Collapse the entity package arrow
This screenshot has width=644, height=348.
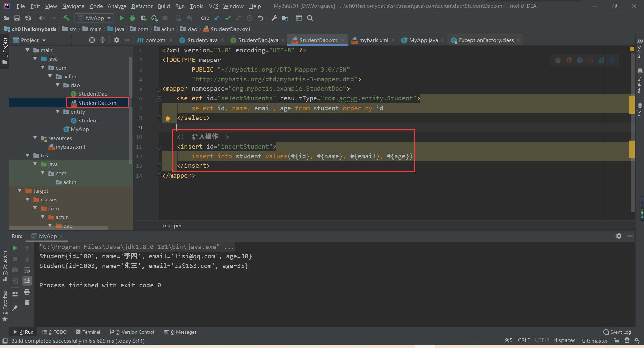tap(58, 111)
